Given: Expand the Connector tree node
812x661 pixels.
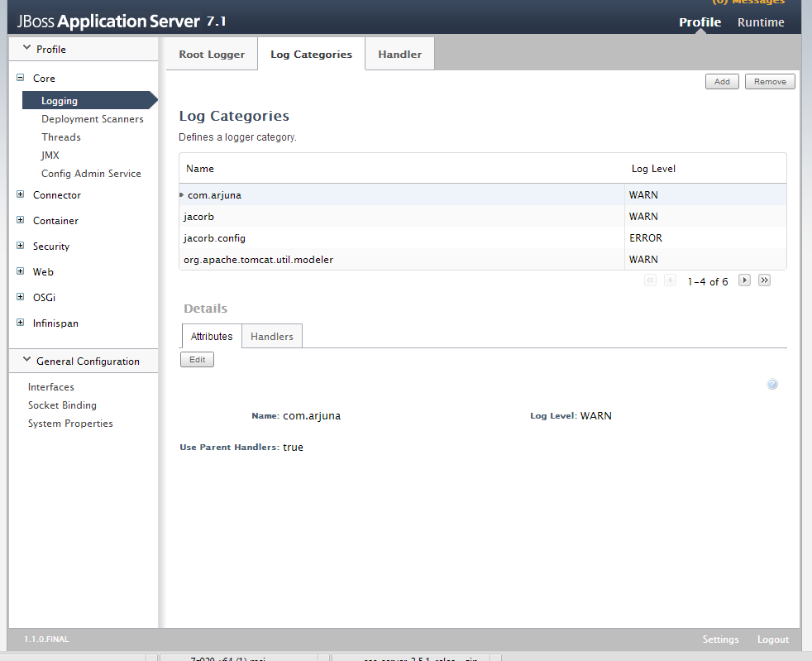Looking at the screenshot, I should click(19, 194).
